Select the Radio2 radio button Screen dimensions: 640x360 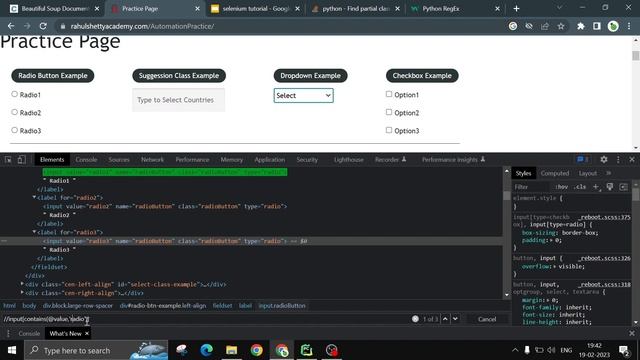[15, 112]
